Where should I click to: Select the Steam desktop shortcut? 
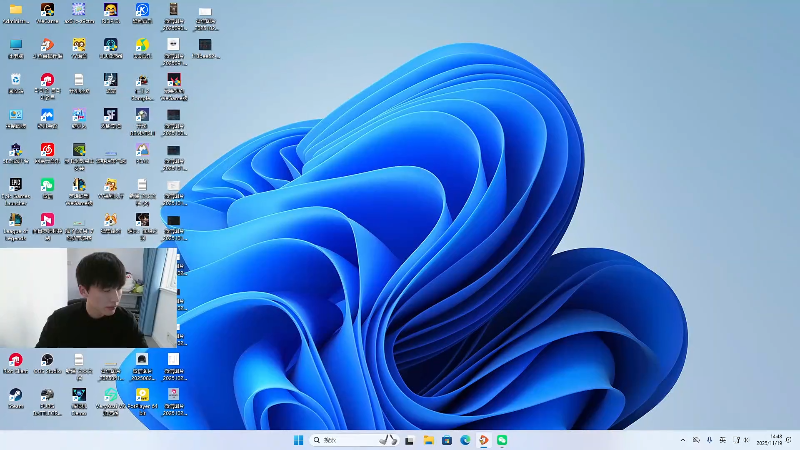[x=16, y=395]
